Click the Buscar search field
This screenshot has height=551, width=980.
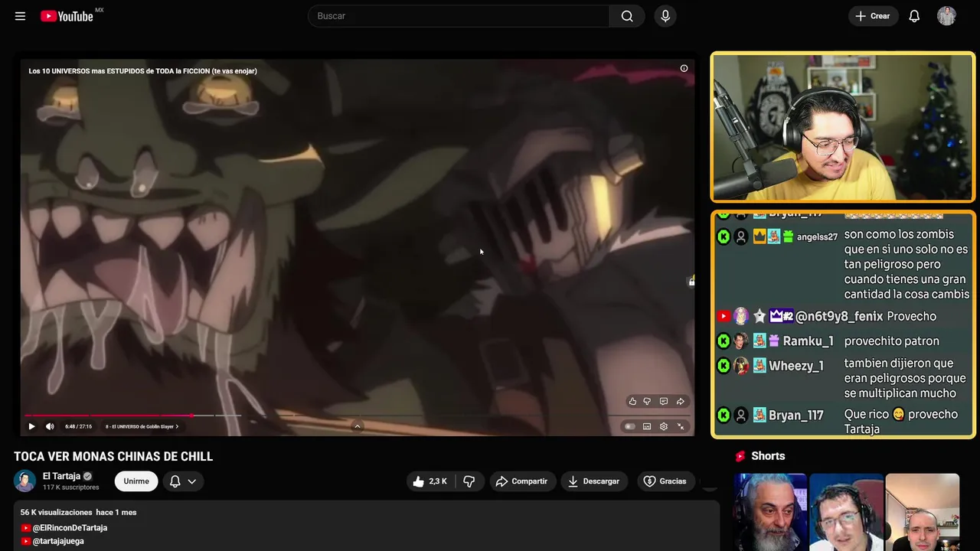pyautogui.click(x=459, y=16)
